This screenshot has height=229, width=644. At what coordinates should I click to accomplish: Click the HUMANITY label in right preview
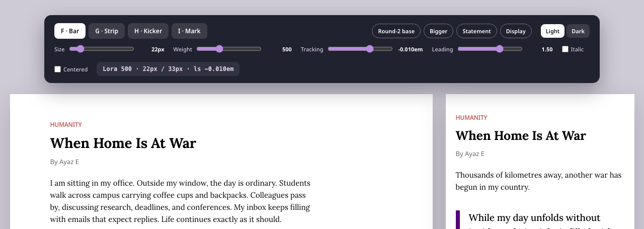[471, 118]
